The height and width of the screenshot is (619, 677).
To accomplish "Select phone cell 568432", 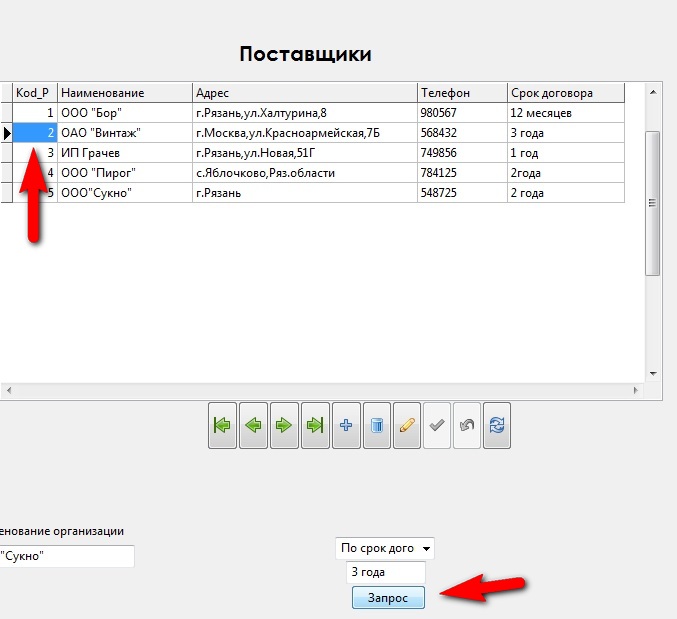I will pos(462,133).
